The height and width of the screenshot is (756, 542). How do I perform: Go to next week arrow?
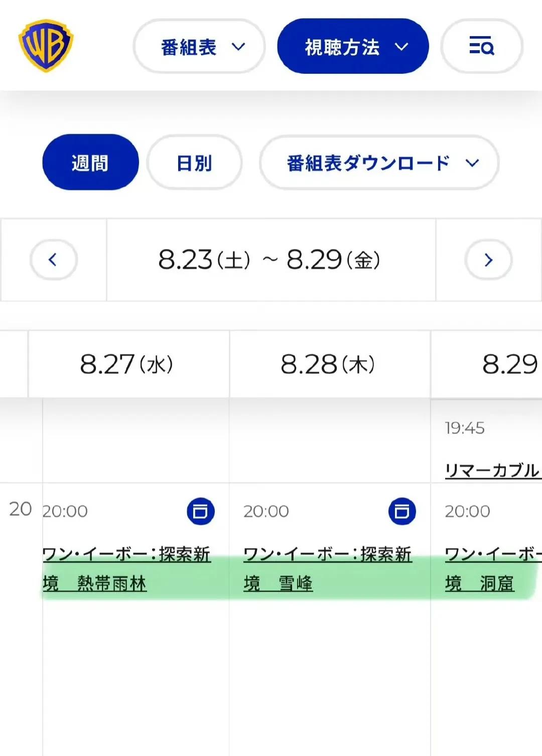[488, 259]
